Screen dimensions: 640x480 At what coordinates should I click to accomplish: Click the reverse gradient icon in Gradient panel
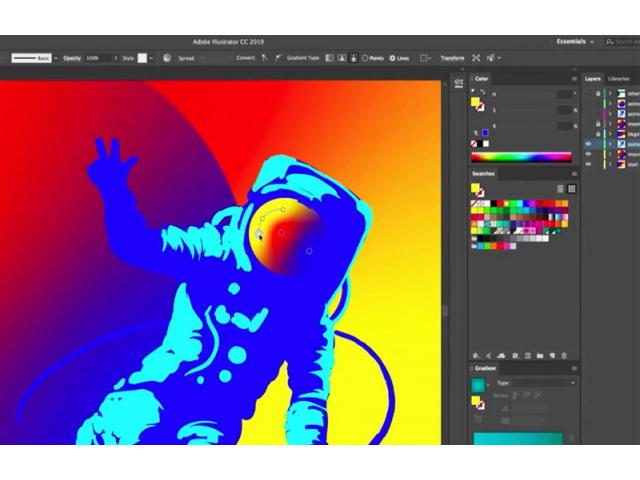478,419
